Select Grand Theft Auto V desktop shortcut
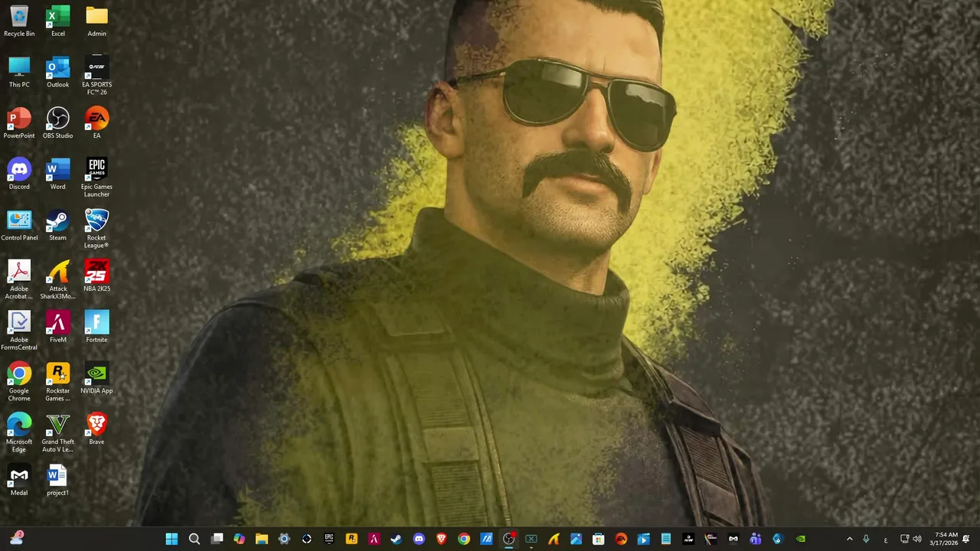The width and height of the screenshot is (980, 551). (58, 432)
